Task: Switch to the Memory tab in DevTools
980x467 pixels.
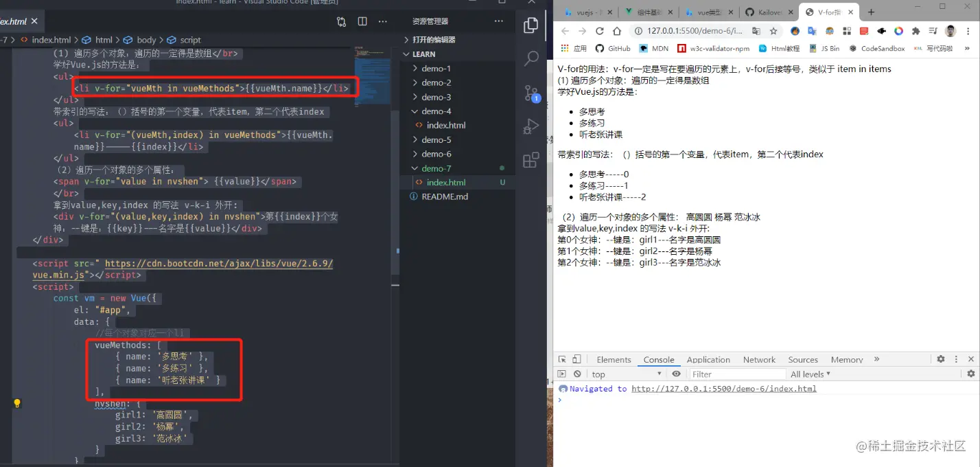Action: click(x=847, y=360)
